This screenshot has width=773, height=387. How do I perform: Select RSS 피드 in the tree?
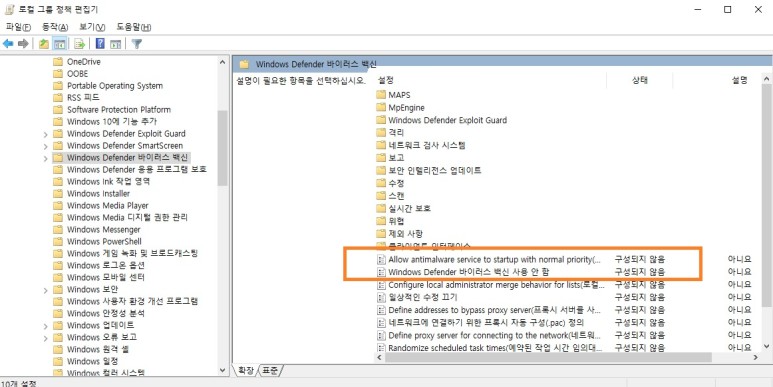[x=83, y=98]
